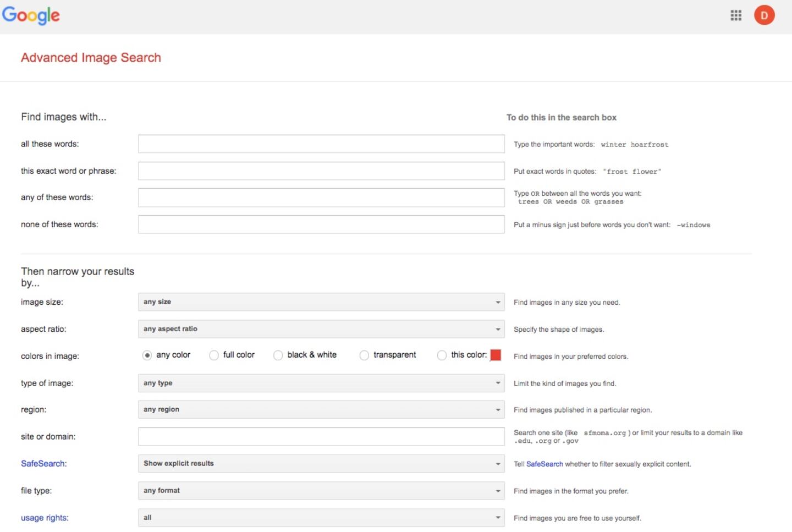Open SafeSearch link in the Tell SafeSearch hint
The image size is (792, 532).
544,464
